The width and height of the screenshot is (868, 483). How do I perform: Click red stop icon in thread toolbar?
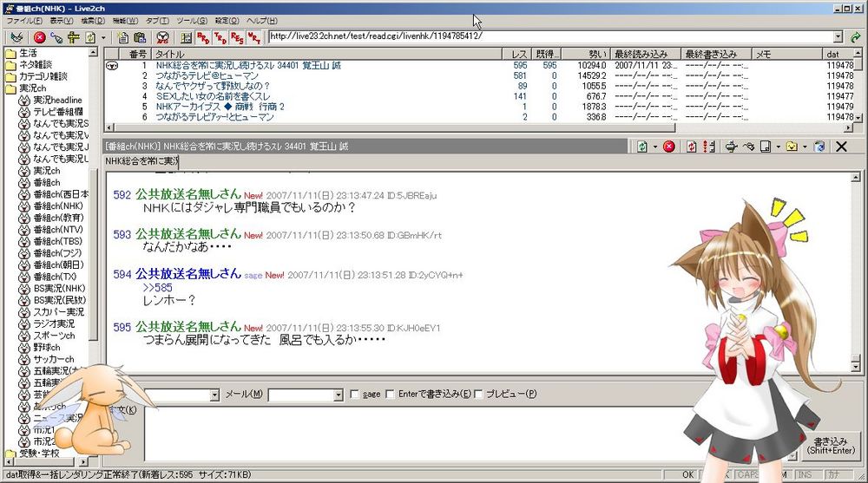[668, 147]
